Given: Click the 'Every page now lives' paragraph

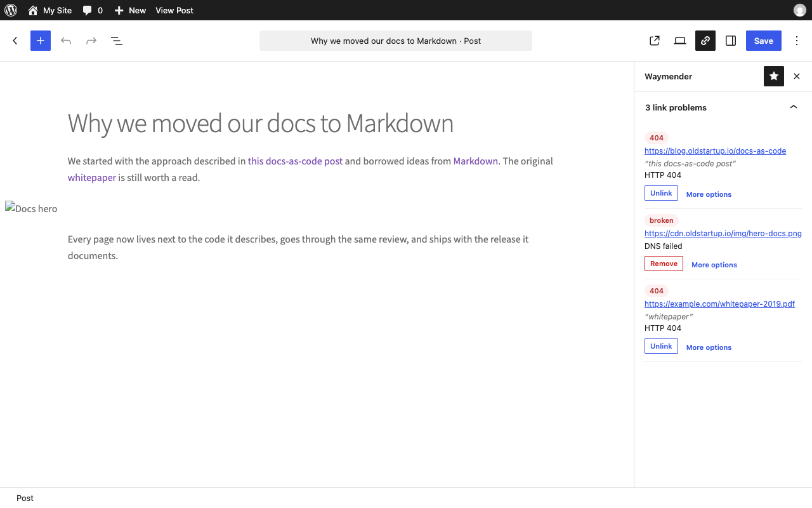Looking at the screenshot, I should click(x=311, y=248).
